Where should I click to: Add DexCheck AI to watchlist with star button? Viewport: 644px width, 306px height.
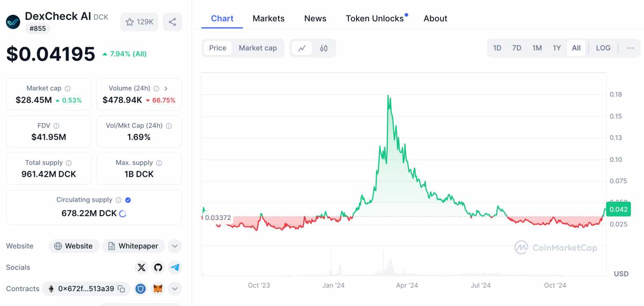[139, 22]
